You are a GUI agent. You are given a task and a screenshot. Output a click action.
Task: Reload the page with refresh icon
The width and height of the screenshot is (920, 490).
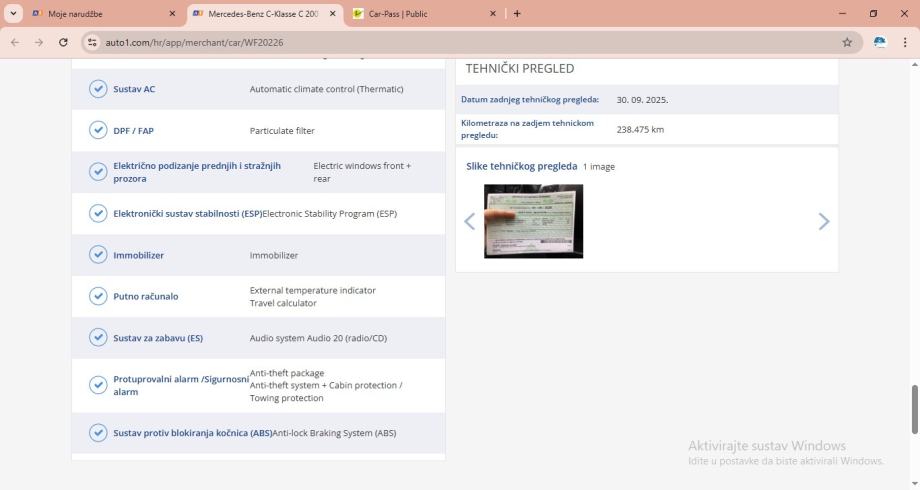coord(63,42)
